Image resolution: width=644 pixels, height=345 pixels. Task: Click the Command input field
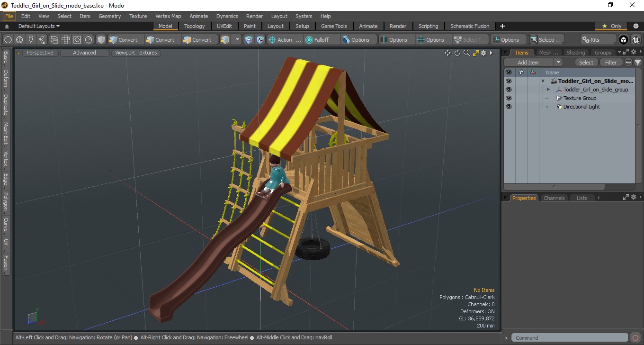pyautogui.click(x=570, y=338)
